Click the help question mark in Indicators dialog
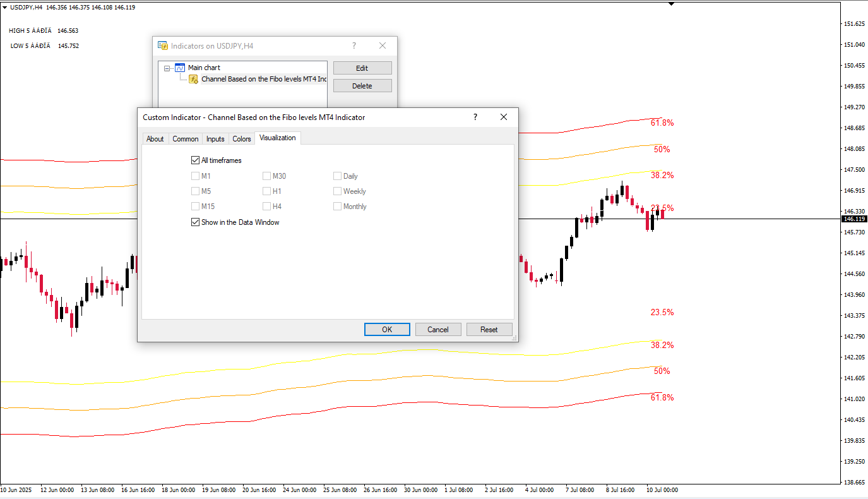This screenshot has width=868, height=499. tap(354, 45)
